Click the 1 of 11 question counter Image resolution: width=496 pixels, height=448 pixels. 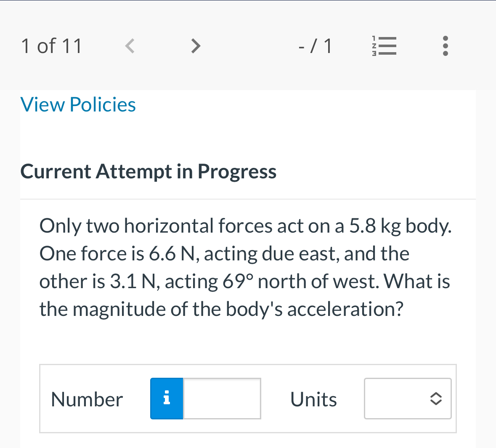(51, 46)
